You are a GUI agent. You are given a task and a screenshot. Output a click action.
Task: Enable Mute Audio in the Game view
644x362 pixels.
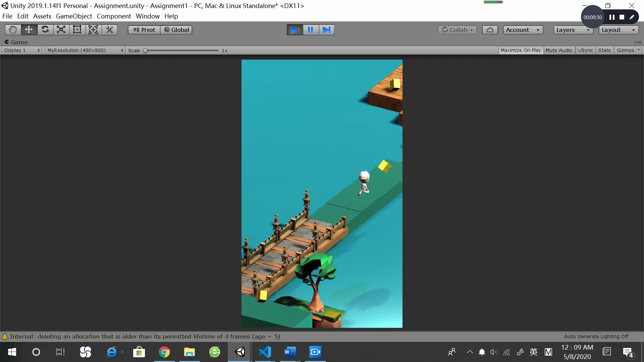pos(558,50)
